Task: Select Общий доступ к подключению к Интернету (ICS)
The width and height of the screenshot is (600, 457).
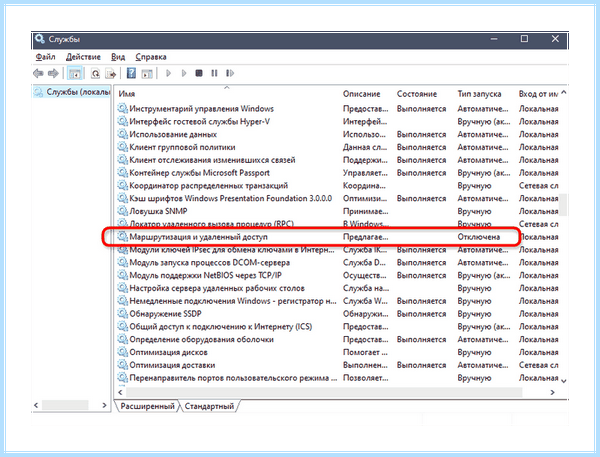Action: pyautogui.click(x=221, y=326)
